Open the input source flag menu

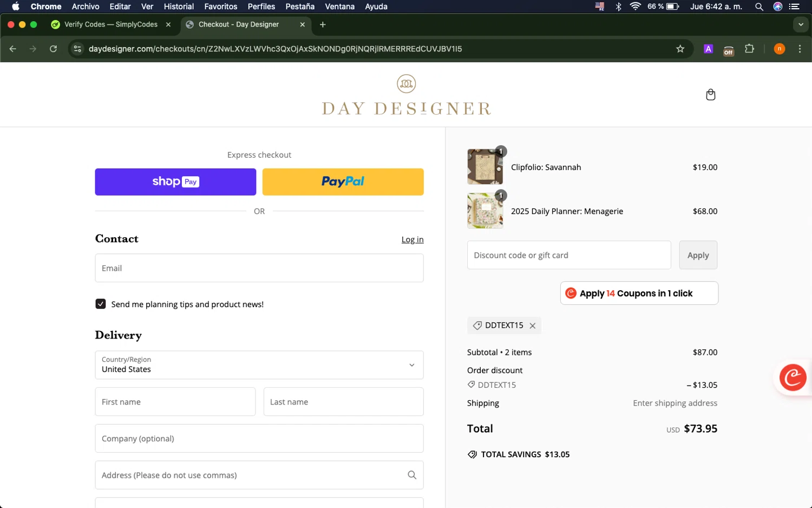click(x=600, y=6)
